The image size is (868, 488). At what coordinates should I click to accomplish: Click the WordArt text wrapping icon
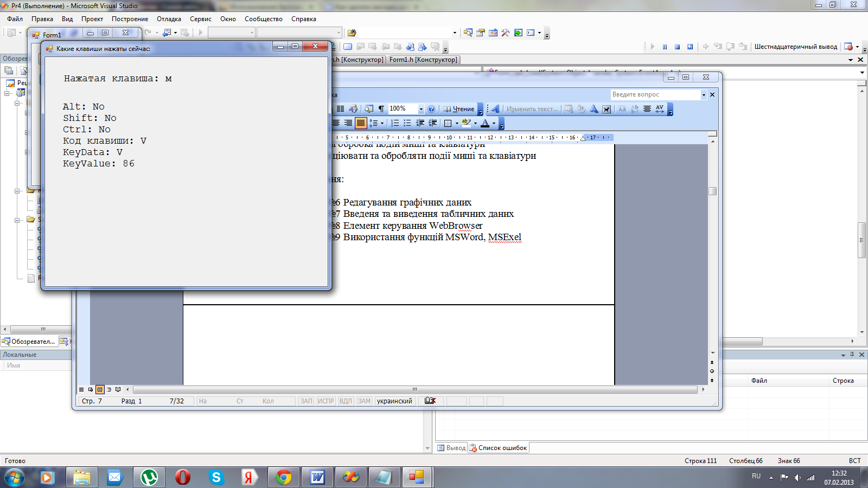tap(607, 109)
